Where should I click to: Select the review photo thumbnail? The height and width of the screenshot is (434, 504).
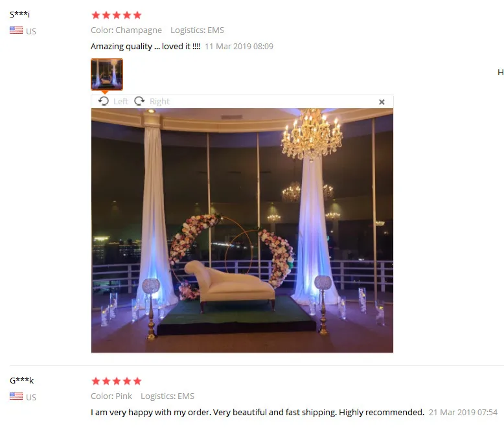107,74
